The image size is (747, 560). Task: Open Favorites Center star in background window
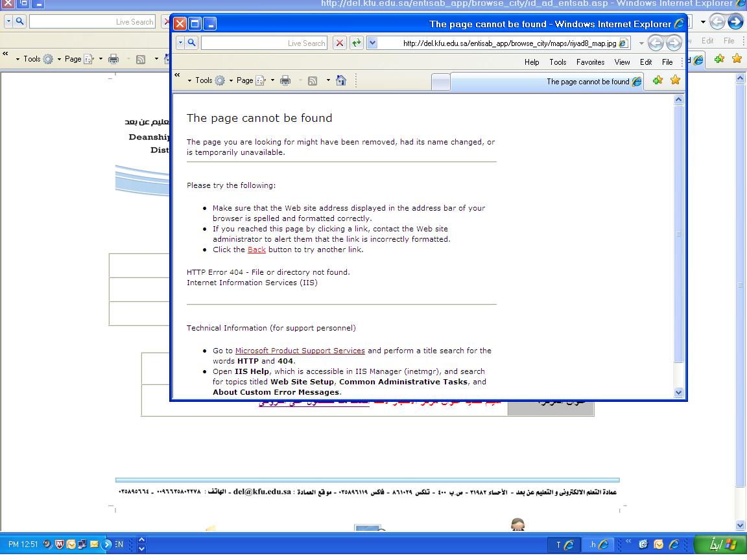pos(737,58)
